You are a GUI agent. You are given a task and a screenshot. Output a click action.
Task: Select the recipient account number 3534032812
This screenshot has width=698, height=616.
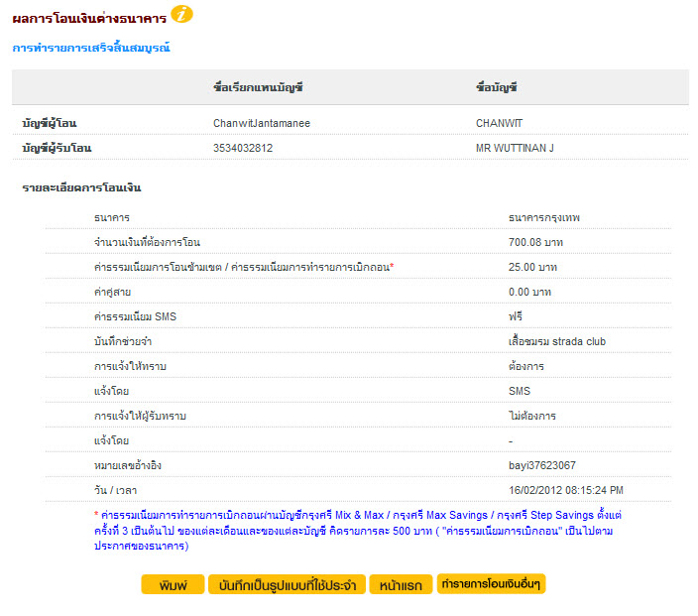tap(243, 148)
